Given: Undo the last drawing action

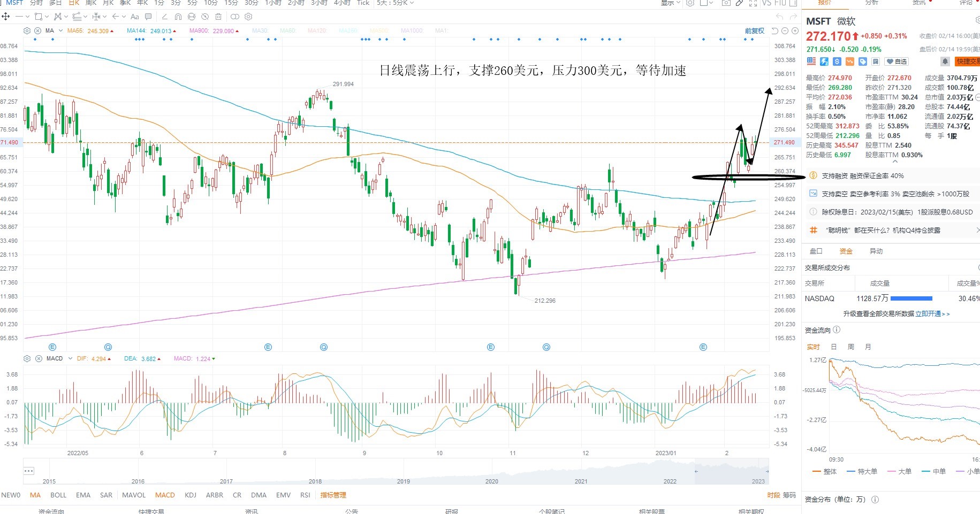Looking at the screenshot, I should click(x=780, y=17).
